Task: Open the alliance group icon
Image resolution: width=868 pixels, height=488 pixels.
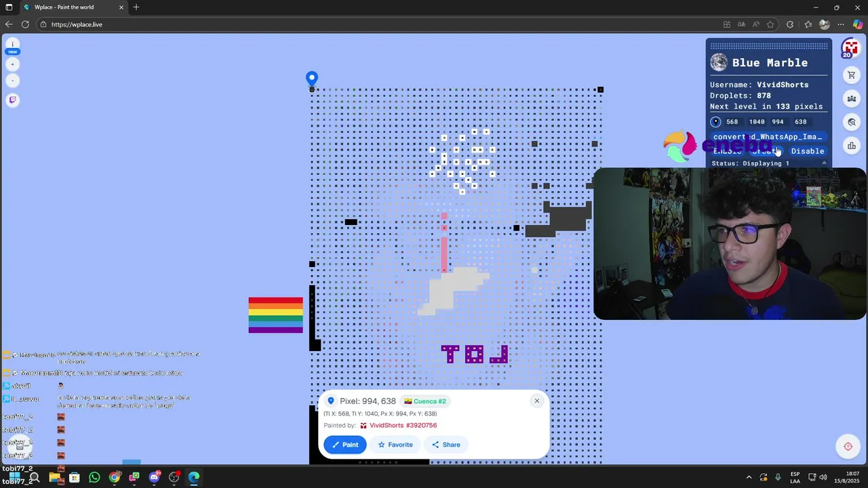Action: [852, 99]
